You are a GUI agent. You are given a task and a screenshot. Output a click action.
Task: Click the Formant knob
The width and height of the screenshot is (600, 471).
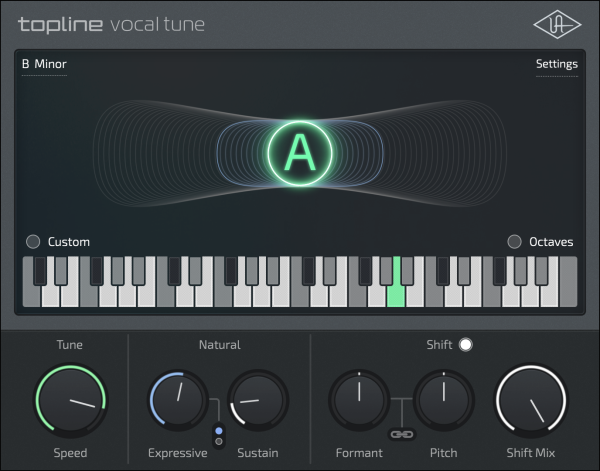(x=359, y=400)
